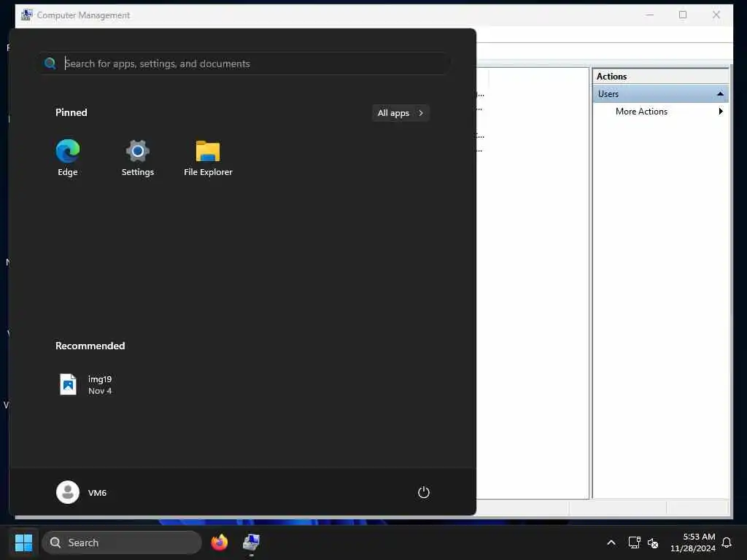747x560 pixels.
Task: Collapse the Users section in Actions pane
Action: click(x=720, y=94)
